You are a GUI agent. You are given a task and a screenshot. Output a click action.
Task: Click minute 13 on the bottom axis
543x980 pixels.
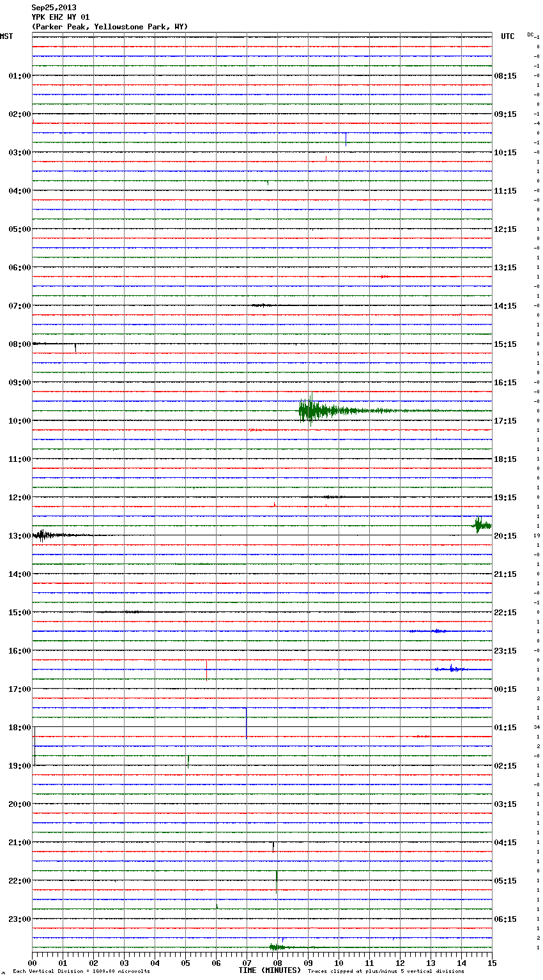(x=431, y=963)
